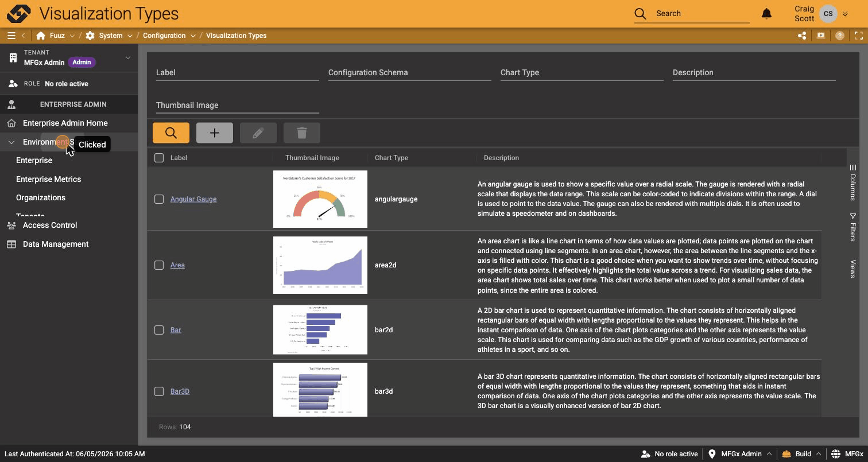Image resolution: width=868 pixels, height=462 pixels.
Task: Click the pencil edit button
Action: click(258, 133)
